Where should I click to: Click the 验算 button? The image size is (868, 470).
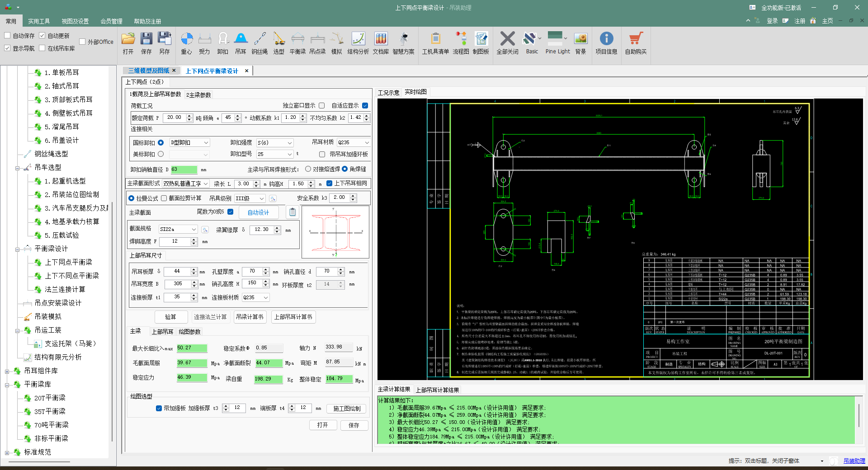click(171, 317)
